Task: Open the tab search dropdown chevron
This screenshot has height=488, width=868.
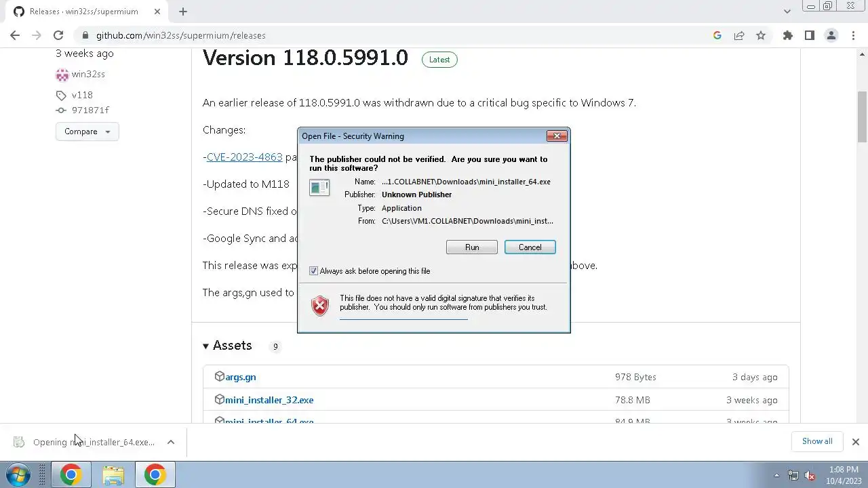Action: [787, 12]
